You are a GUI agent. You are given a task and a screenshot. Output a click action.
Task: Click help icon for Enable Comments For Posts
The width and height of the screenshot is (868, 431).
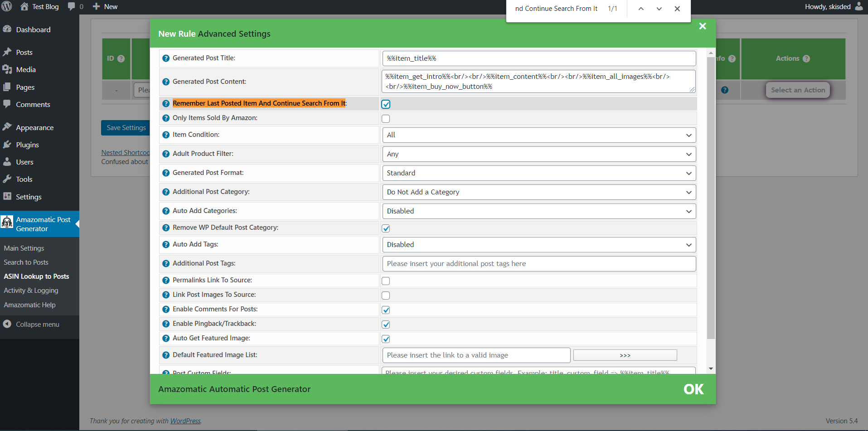tap(166, 310)
